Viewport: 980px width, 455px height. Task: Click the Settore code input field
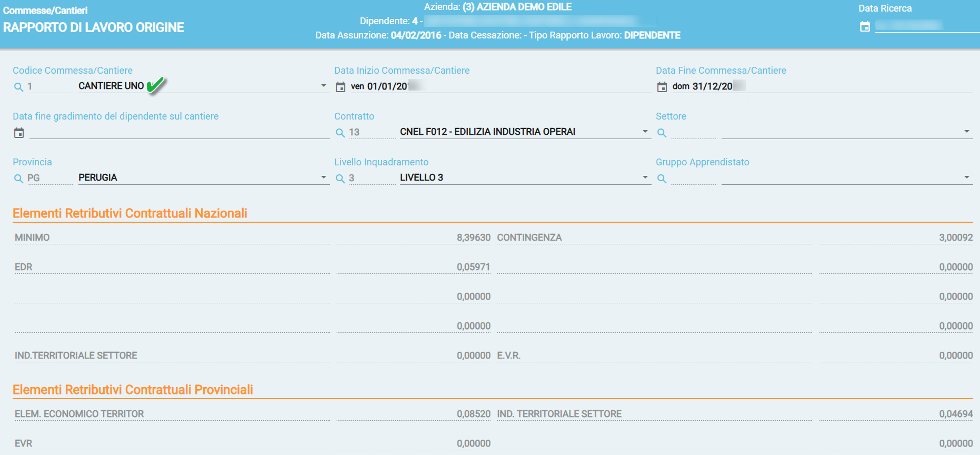pyautogui.click(x=694, y=132)
